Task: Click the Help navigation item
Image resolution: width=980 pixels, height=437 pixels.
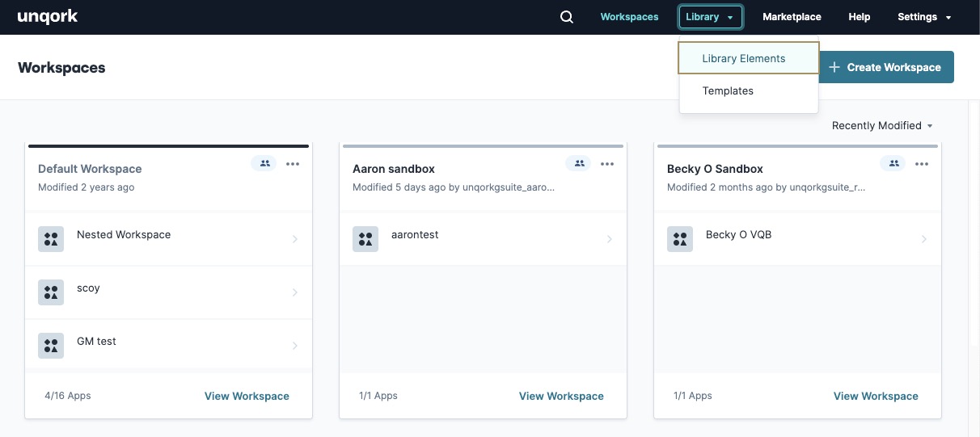Action: tap(860, 17)
